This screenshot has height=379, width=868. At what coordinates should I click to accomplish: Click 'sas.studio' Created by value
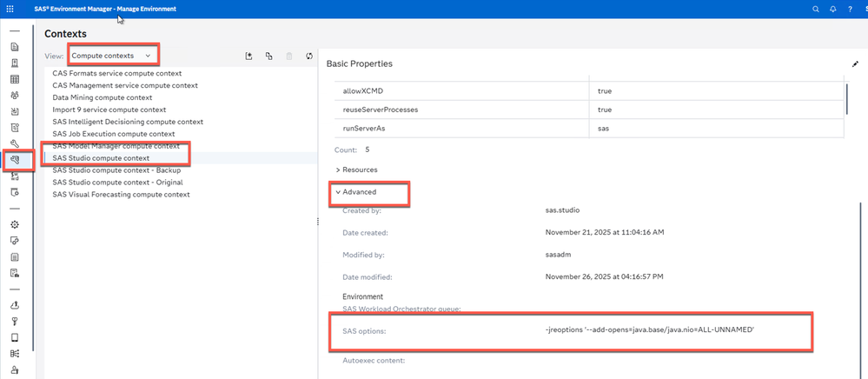pos(562,210)
